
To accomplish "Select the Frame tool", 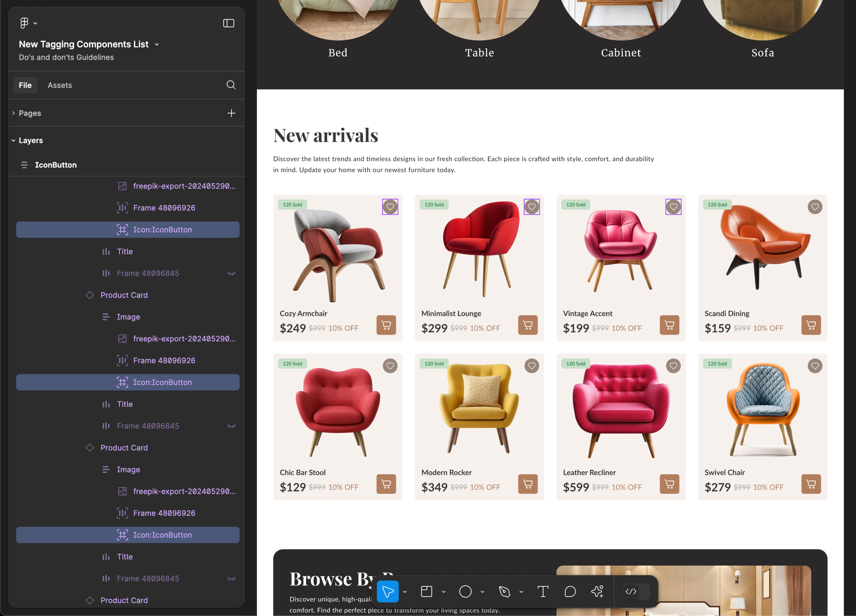I will tap(427, 591).
